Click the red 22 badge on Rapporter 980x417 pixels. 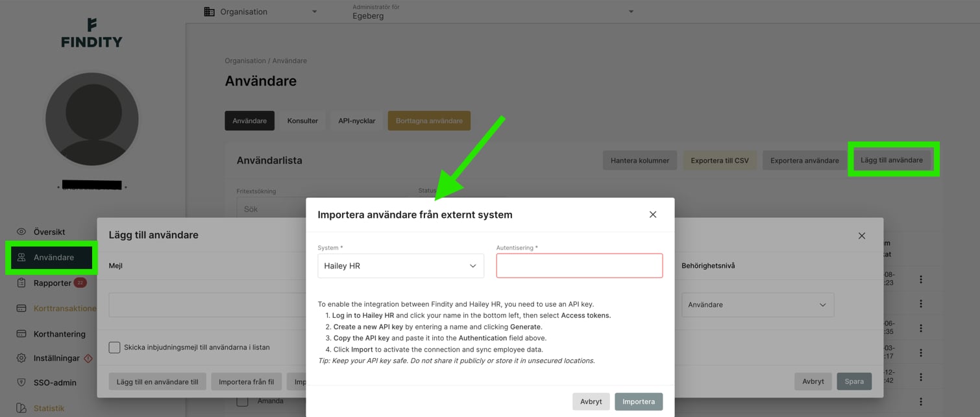coord(80,283)
